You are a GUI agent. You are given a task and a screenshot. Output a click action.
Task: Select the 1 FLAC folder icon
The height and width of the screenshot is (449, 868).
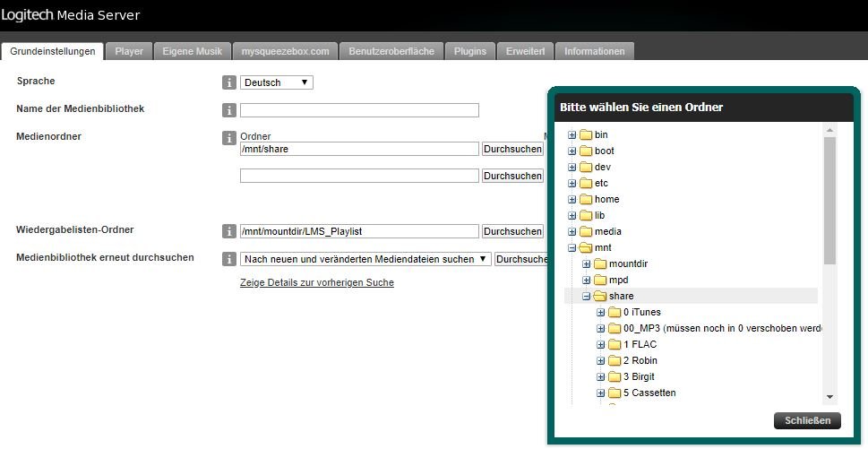pos(614,344)
